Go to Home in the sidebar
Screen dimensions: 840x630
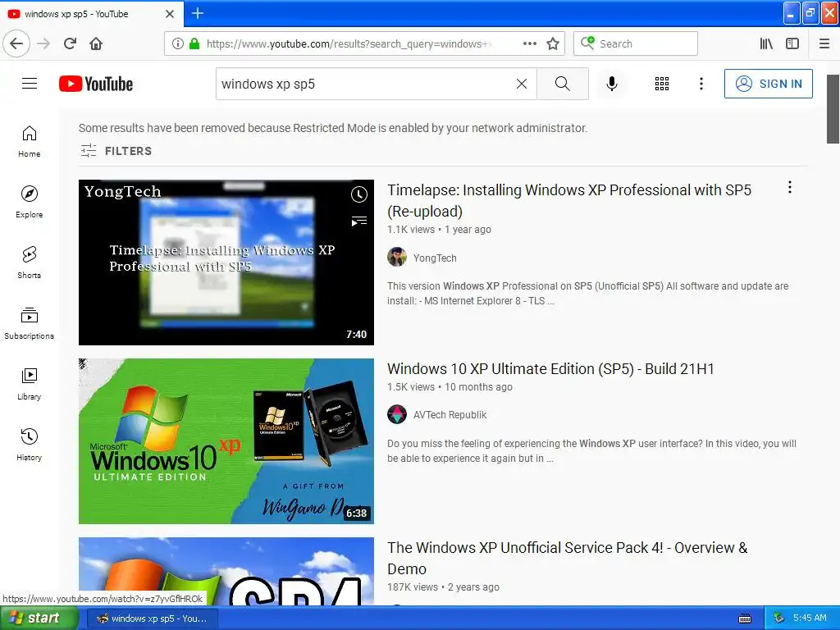29,141
